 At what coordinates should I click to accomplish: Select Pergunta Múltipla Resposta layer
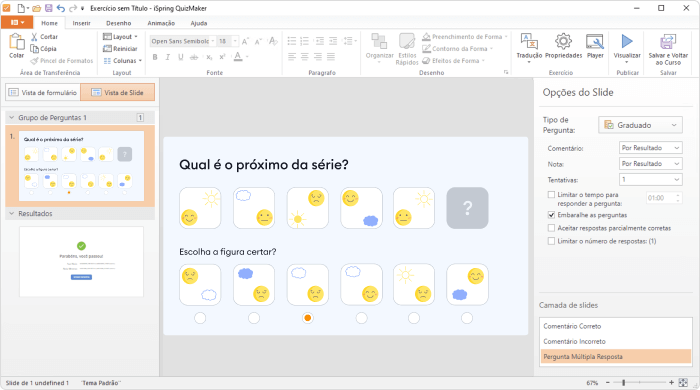(x=616, y=357)
